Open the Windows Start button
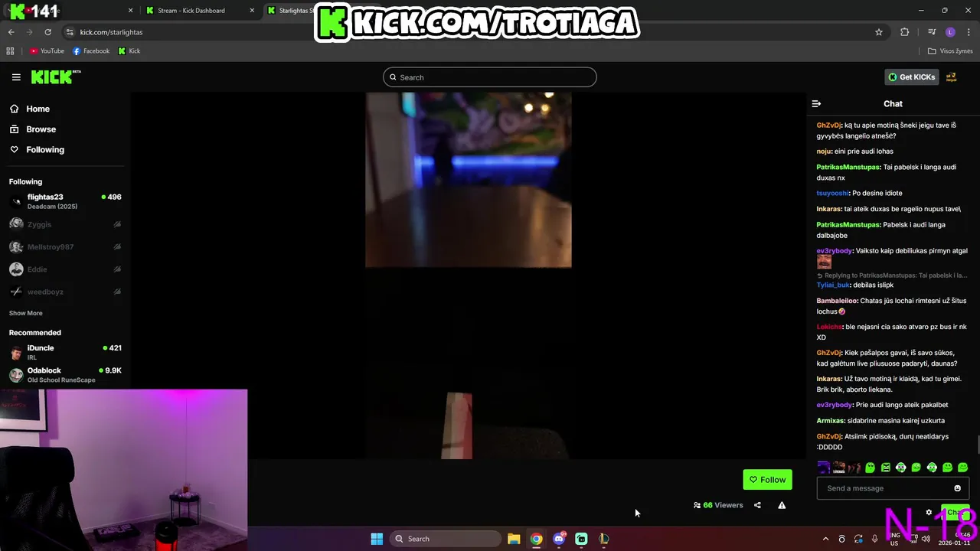The width and height of the screenshot is (980, 551). point(377,539)
